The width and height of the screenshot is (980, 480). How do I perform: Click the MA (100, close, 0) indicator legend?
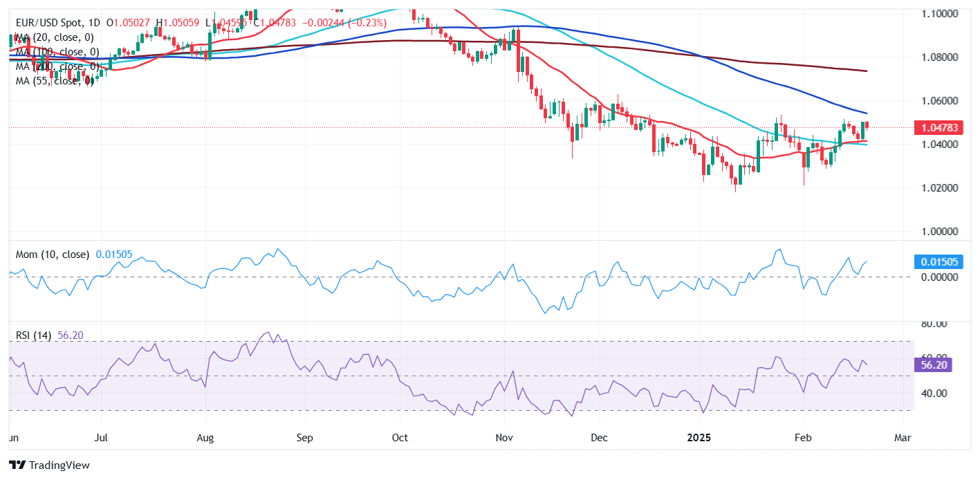pyautogui.click(x=57, y=52)
